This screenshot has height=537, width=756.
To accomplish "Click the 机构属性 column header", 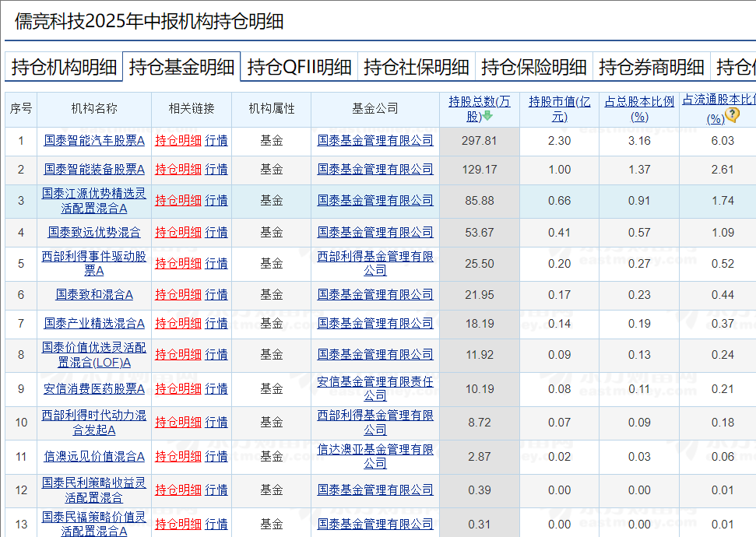I will (272, 109).
